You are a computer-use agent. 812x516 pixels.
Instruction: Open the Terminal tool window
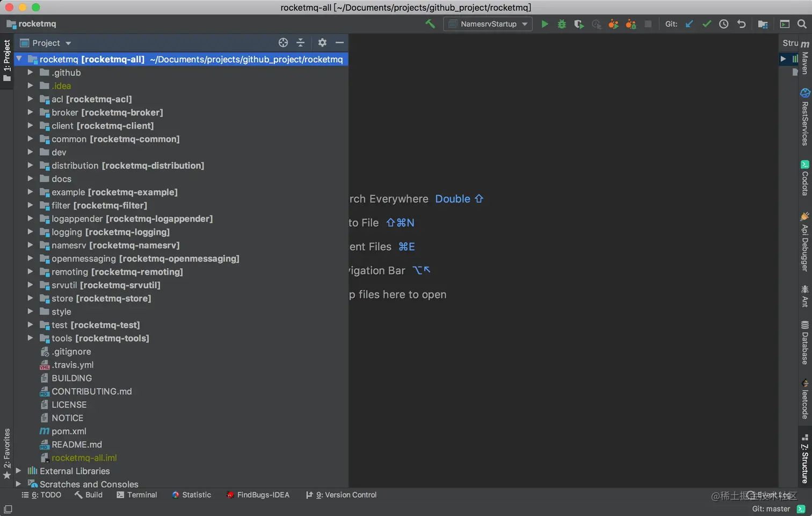(x=137, y=495)
